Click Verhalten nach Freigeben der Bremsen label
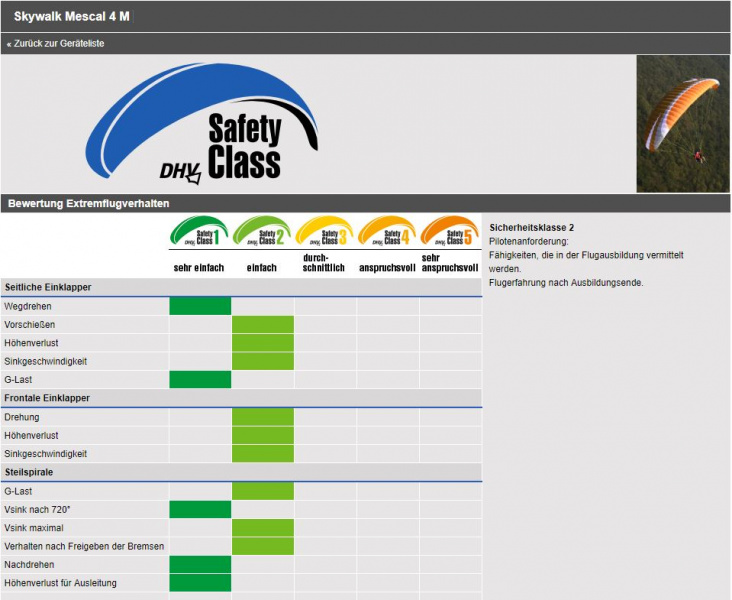 tap(84, 546)
